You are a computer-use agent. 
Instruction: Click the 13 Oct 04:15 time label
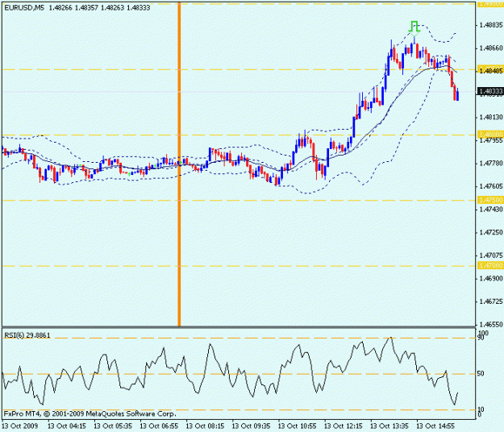click(67, 426)
